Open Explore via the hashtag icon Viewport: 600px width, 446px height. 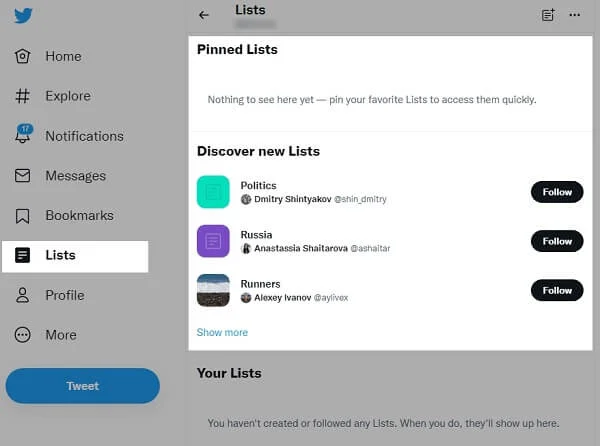coord(22,96)
